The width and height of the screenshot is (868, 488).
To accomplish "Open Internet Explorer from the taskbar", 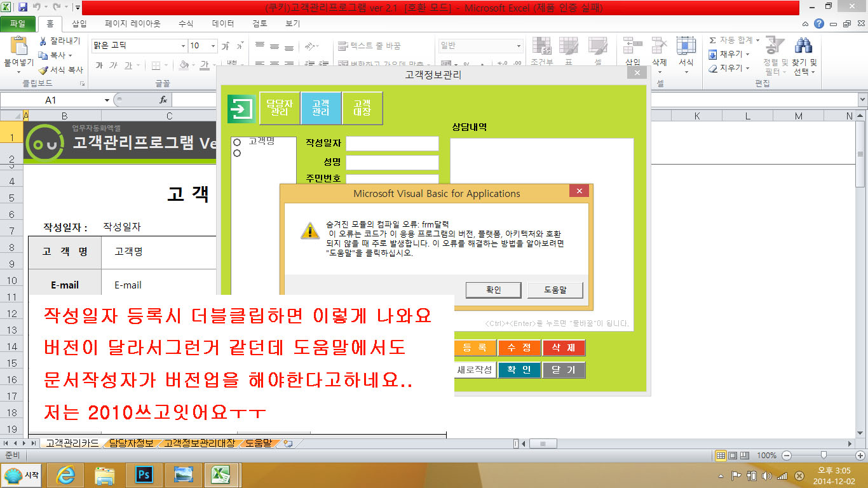I will [65, 475].
